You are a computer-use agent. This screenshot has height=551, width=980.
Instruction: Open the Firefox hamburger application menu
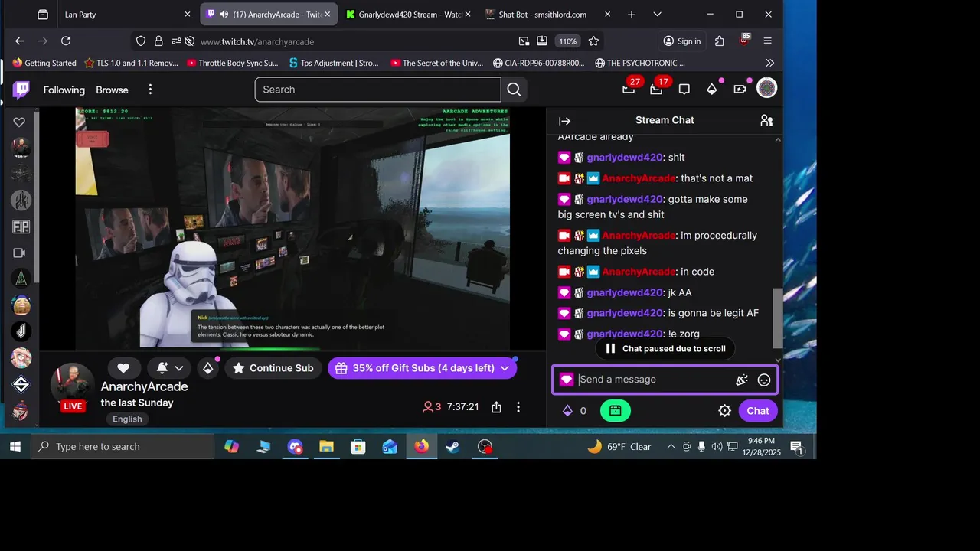pyautogui.click(x=767, y=41)
